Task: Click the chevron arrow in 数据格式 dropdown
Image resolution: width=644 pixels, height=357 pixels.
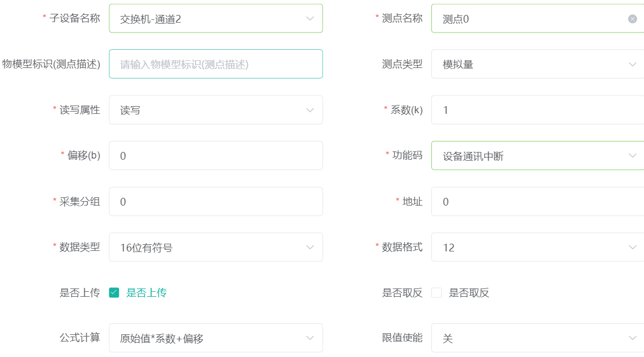Action: click(x=632, y=248)
